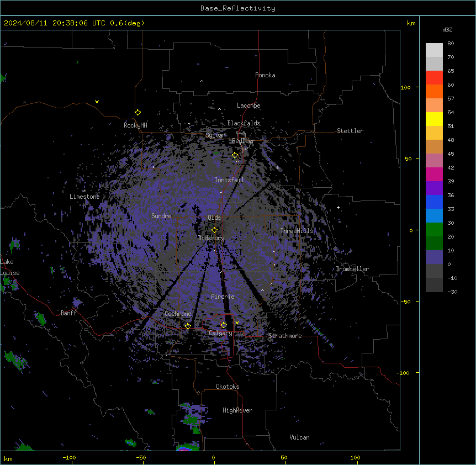Viewport: 476px width, 465px height.
Task: Click the orange 57-60 dBZ legend swatch
Action: point(434,91)
